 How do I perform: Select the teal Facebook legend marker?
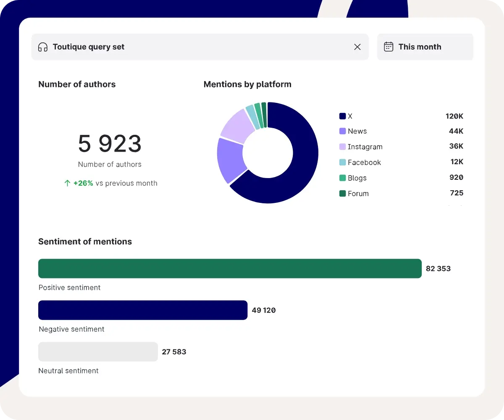point(342,163)
